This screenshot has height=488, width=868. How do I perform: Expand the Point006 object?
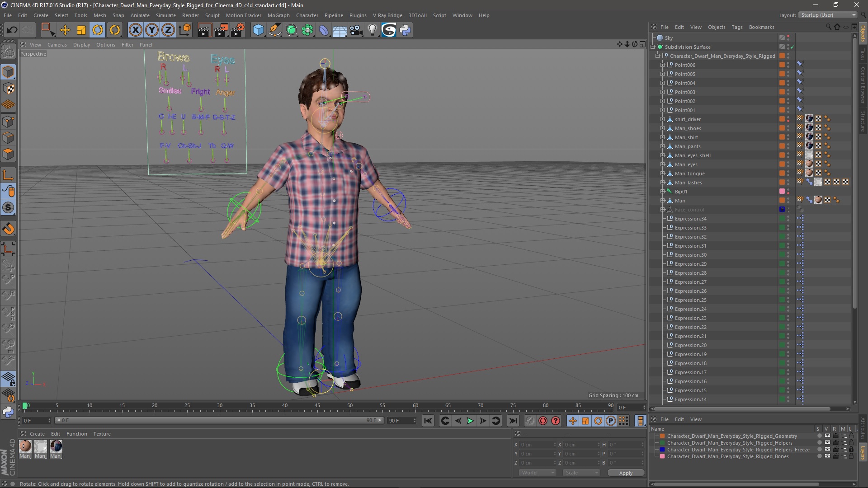click(x=663, y=65)
